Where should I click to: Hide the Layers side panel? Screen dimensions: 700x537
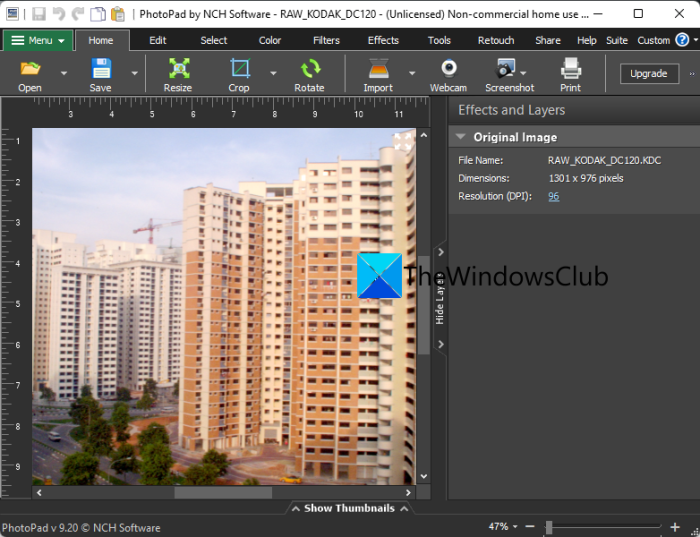tap(440, 299)
